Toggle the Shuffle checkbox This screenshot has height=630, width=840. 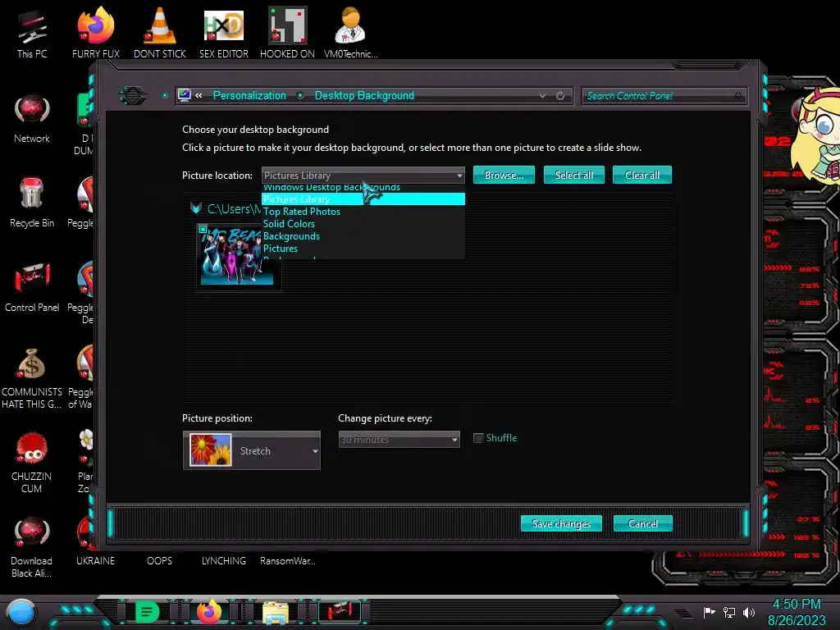[x=478, y=438]
